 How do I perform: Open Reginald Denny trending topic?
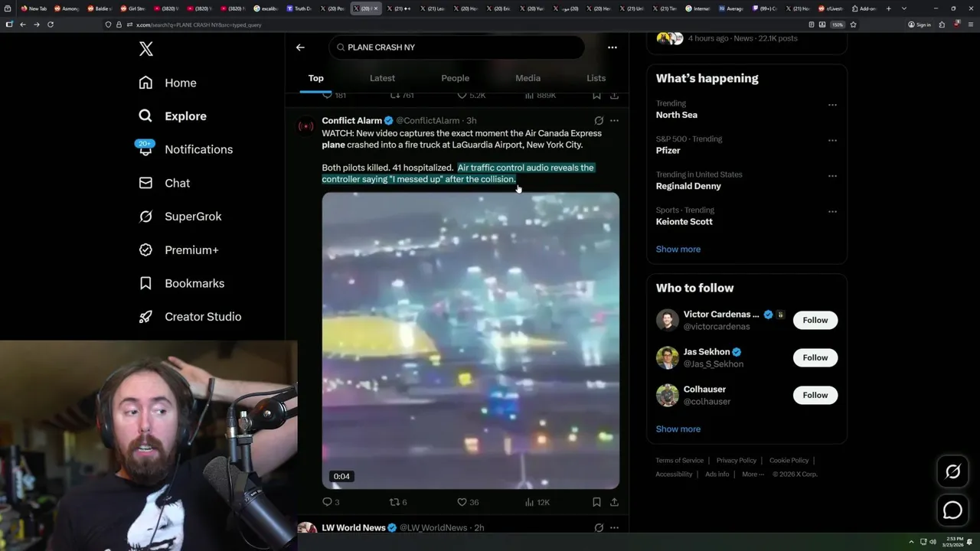tap(688, 186)
